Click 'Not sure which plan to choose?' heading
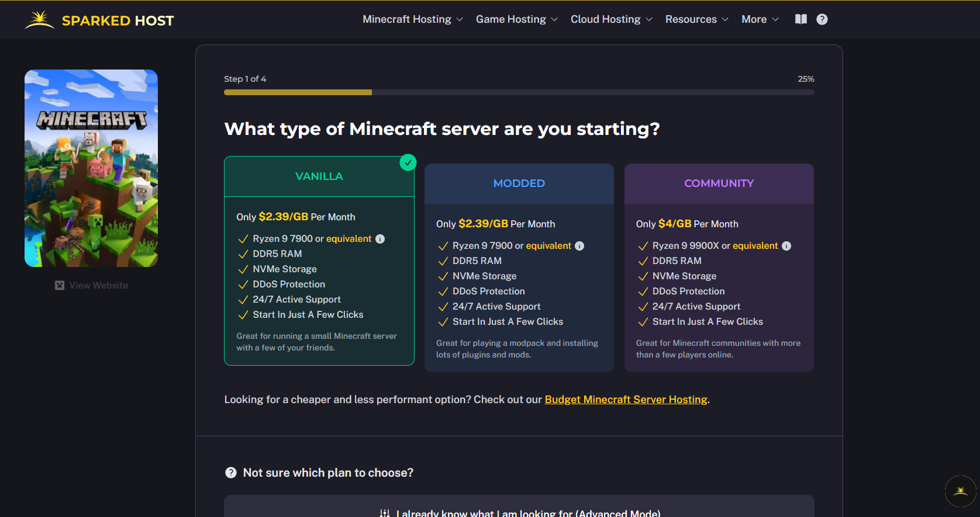Viewport: 980px width, 517px height. pos(328,473)
